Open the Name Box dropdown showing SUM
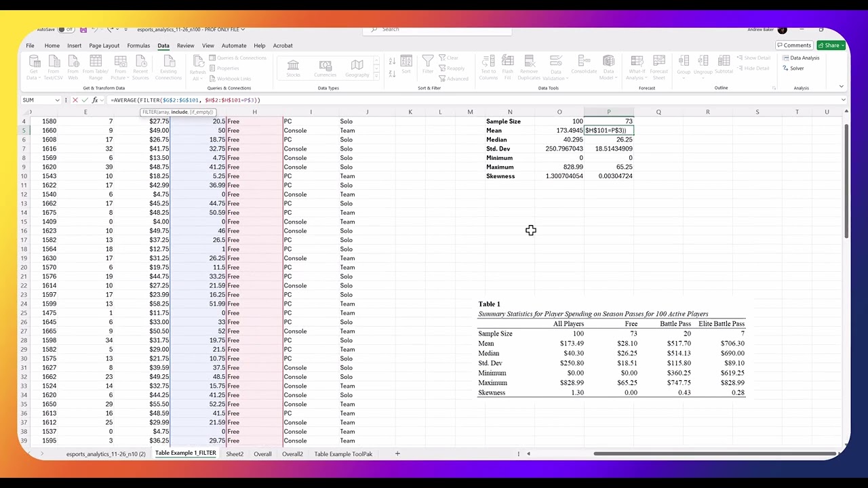This screenshot has width=868, height=488. coord(58,100)
